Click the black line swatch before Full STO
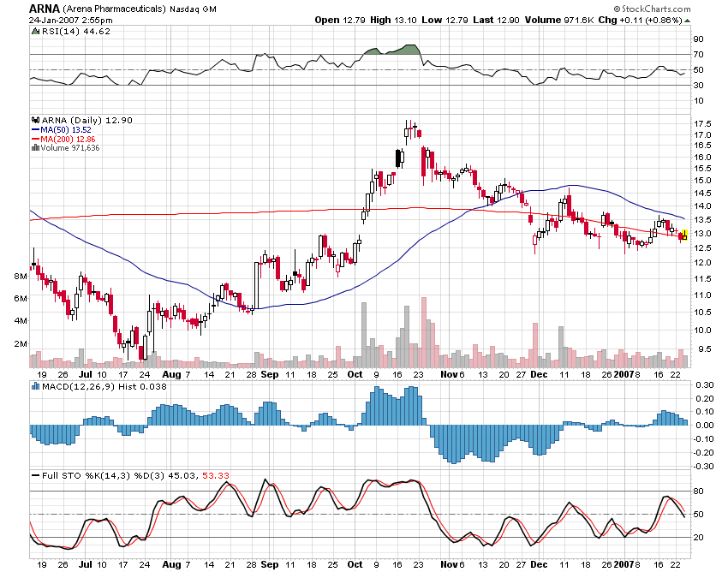 point(35,476)
